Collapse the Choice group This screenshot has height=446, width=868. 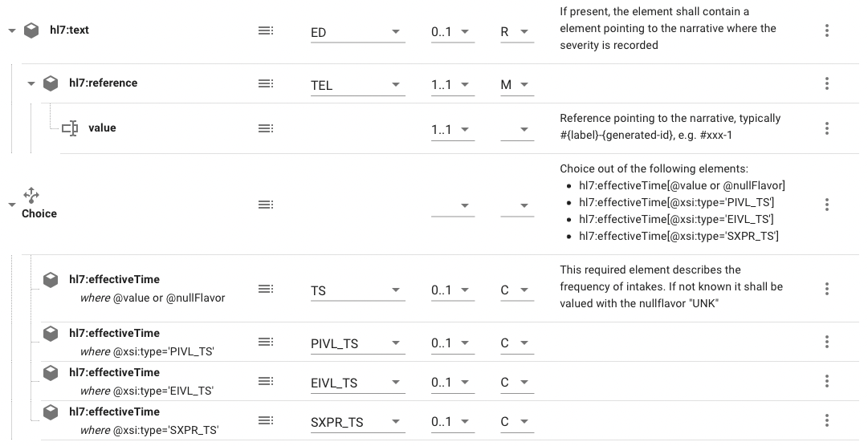tap(11, 205)
